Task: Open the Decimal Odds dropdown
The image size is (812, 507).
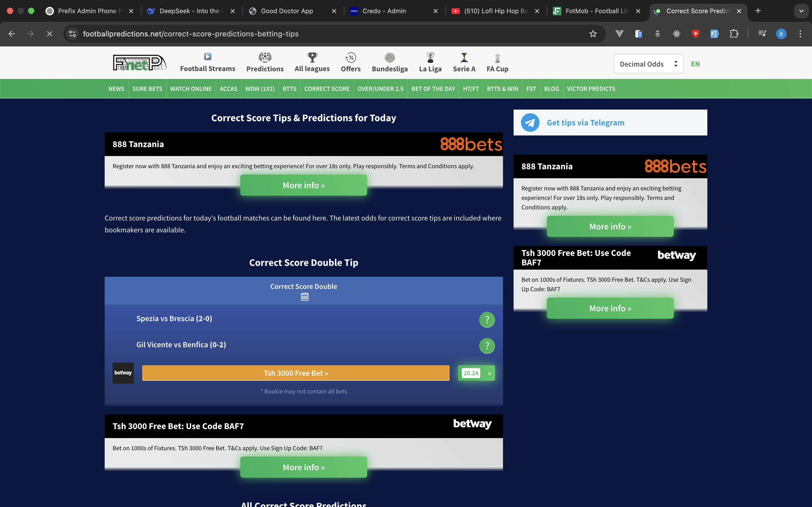Action: 648,64
